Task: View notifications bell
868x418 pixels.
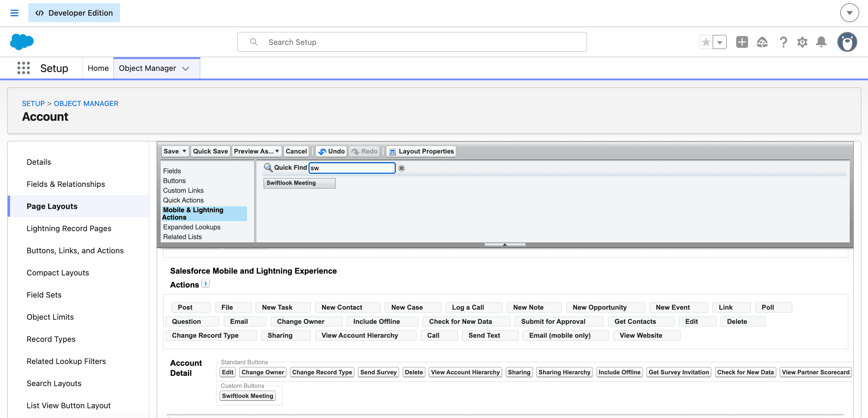Action: coord(821,42)
